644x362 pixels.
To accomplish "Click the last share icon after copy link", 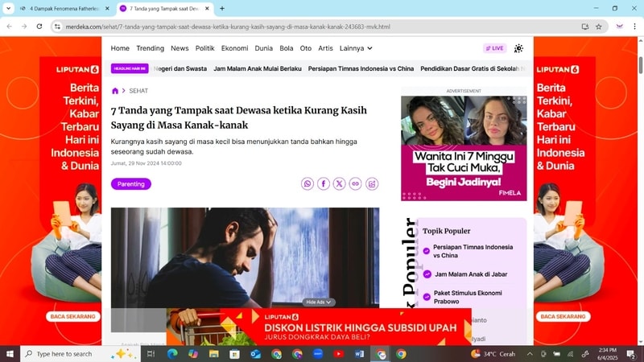I will (x=372, y=184).
